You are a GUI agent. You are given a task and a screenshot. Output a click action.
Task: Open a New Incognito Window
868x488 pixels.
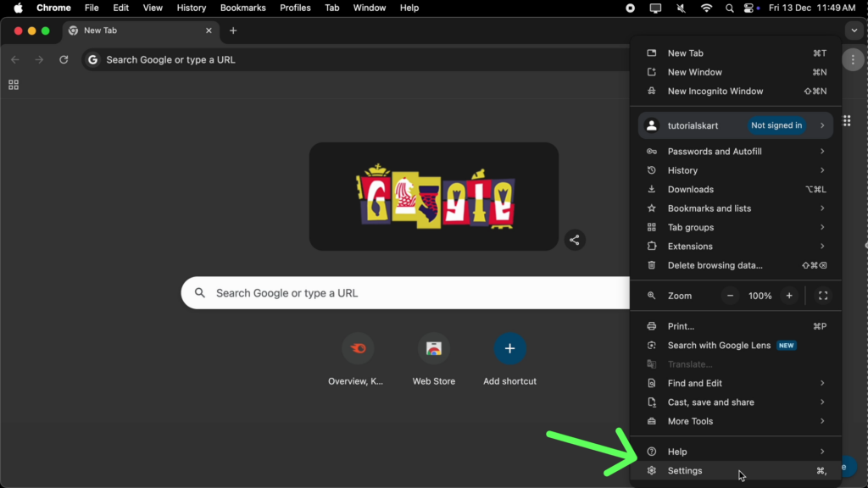click(x=736, y=91)
